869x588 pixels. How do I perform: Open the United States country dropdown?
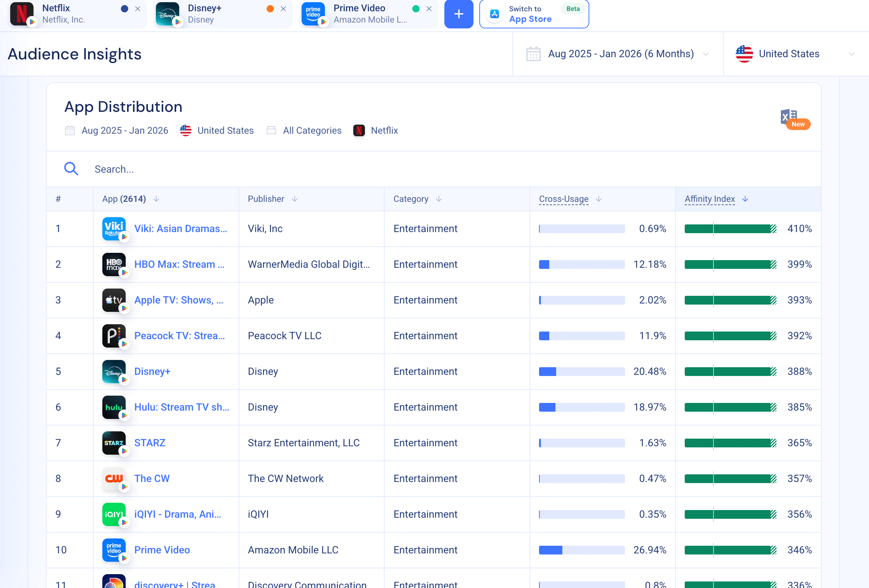point(796,54)
